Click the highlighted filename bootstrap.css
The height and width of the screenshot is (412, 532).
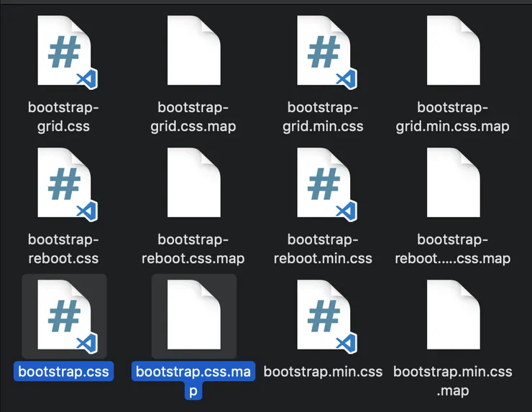point(63,371)
